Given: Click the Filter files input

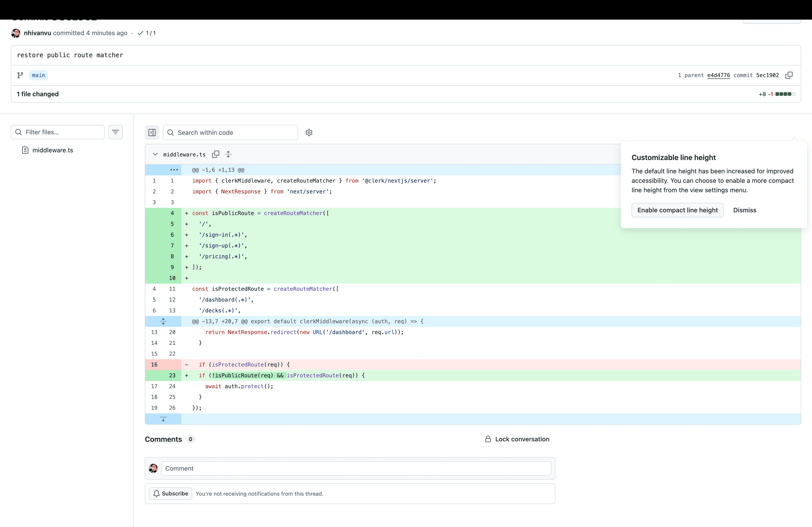Looking at the screenshot, I should (x=58, y=132).
